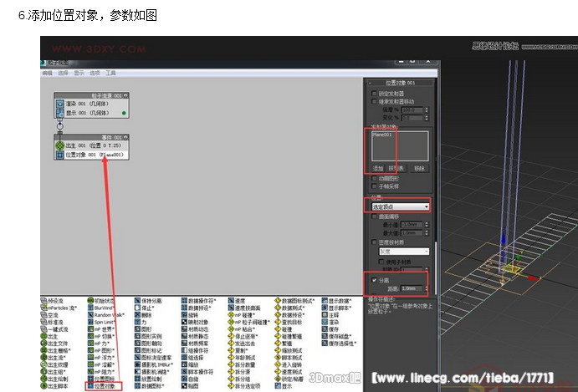
Task: Choose the 缓存磁盘 operator icon
Action: (x=325, y=336)
